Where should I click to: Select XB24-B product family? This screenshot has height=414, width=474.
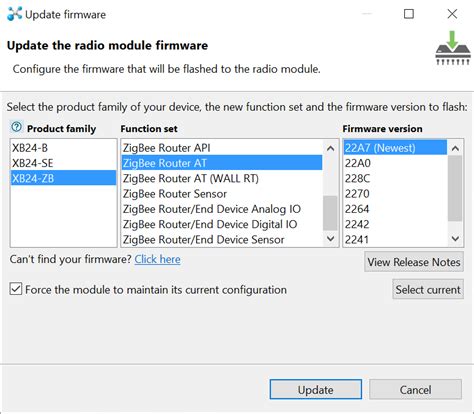click(x=63, y=148)
